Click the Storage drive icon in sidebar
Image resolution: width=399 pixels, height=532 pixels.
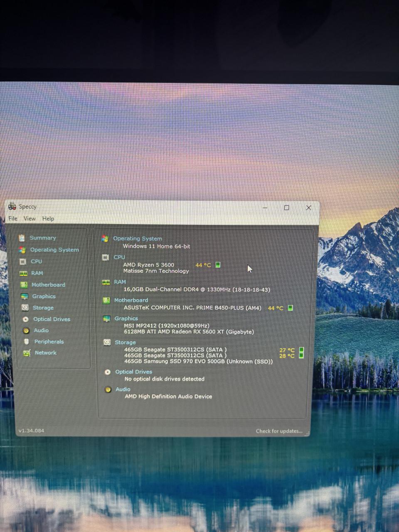pos(25,308)
